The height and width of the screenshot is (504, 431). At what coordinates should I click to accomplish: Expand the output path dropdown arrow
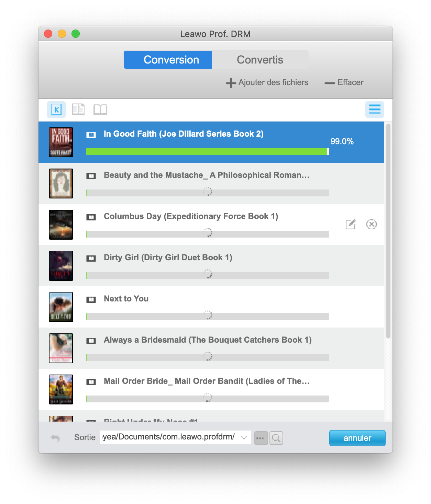(244, 437)
